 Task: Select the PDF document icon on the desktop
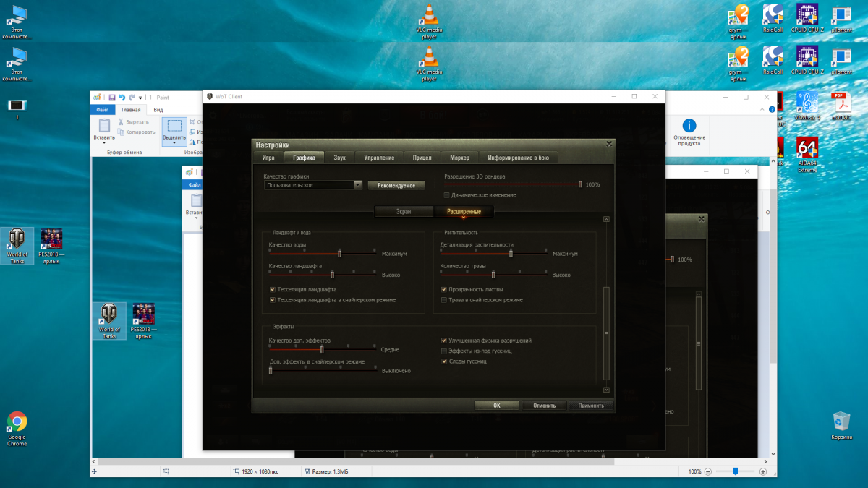(x=840, y=106)
